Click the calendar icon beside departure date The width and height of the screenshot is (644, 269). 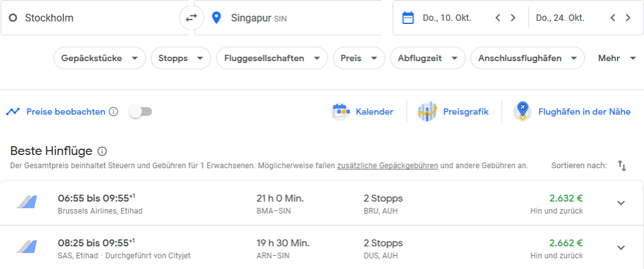[408, 18]
